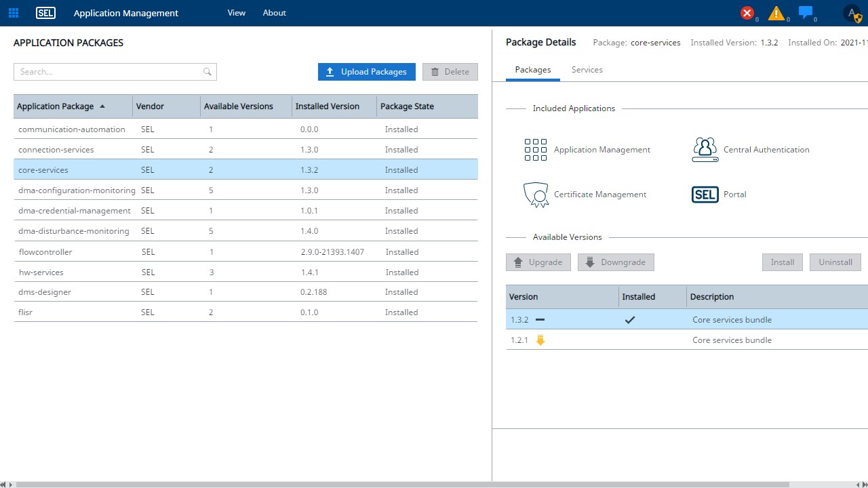Viewport: 868px width, 488px height.
Task: Open the user account avatar icon
Action: tap(852, 13)
